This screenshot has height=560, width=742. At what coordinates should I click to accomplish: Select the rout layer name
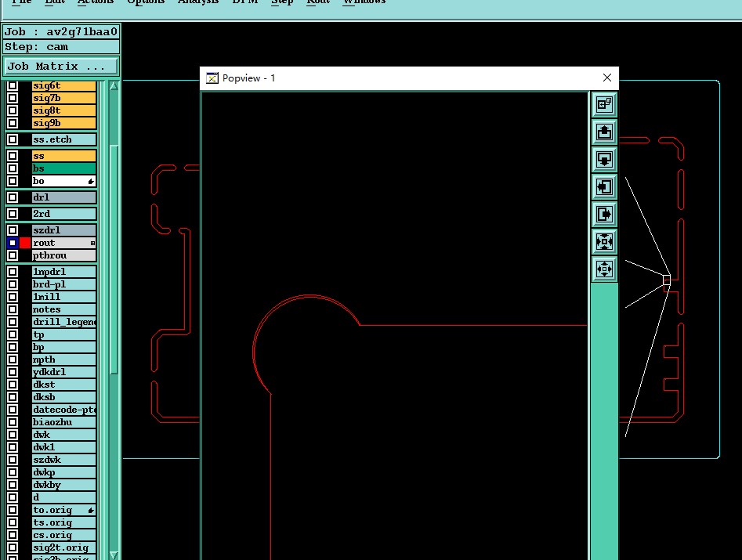click(64, 243)
